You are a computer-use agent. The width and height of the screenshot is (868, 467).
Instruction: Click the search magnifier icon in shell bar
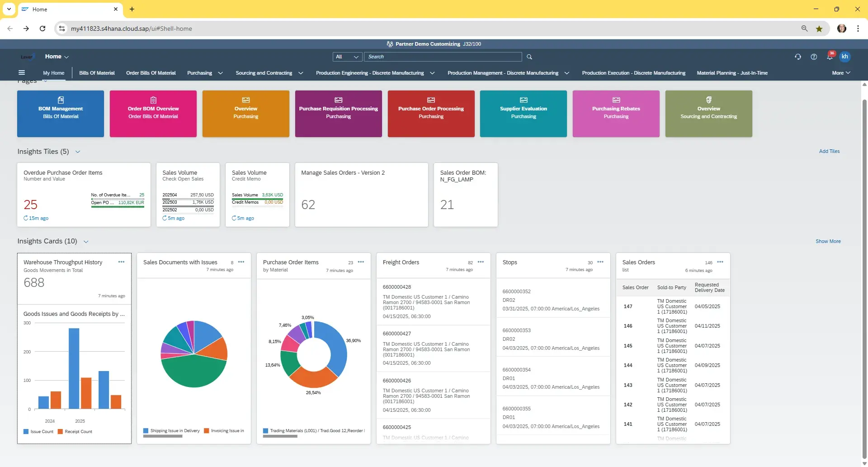point(529,57)
